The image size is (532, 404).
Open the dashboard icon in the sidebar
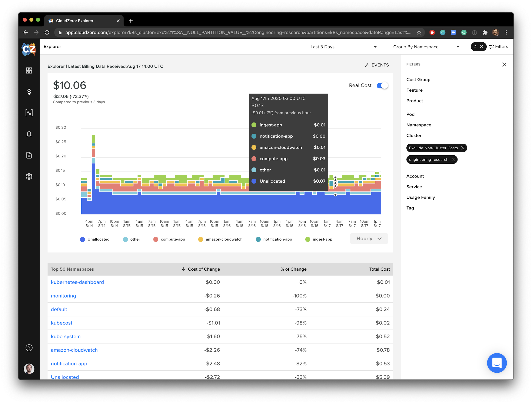(x=29, y=70)
